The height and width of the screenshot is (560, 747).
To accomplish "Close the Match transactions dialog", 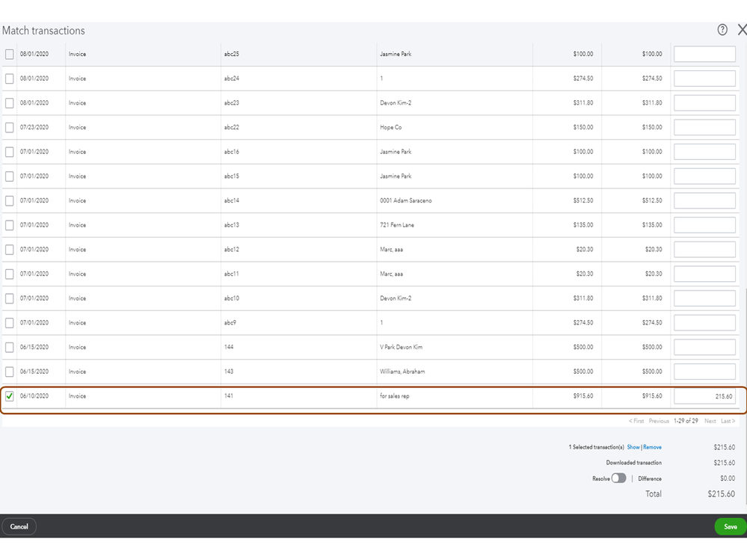I will pos(742,30).
